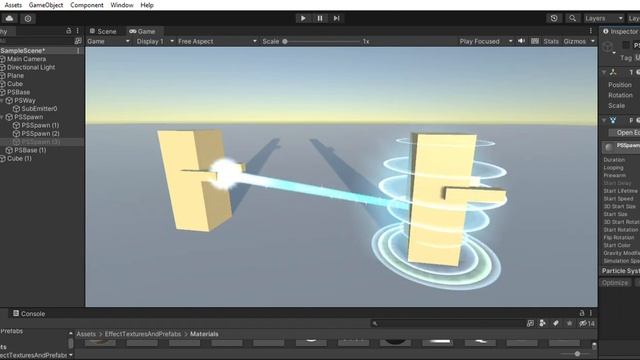This screenshot has height=360, width=640.
Task: Collapse the PSSpawn parent item
Action: pos(2,117)
